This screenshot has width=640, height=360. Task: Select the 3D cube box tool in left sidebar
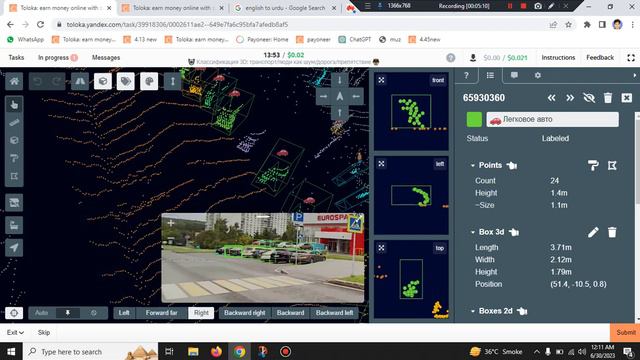coord(14,140)
